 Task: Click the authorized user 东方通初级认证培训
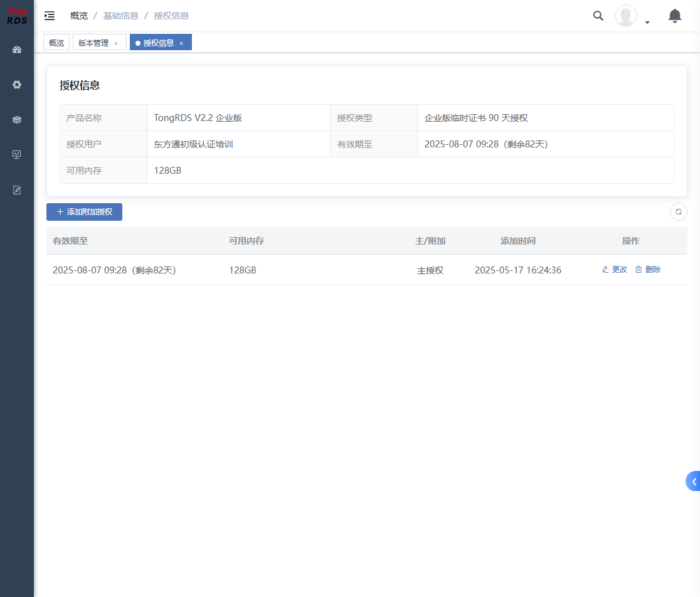pyautogui.click(x=193, y=144)
